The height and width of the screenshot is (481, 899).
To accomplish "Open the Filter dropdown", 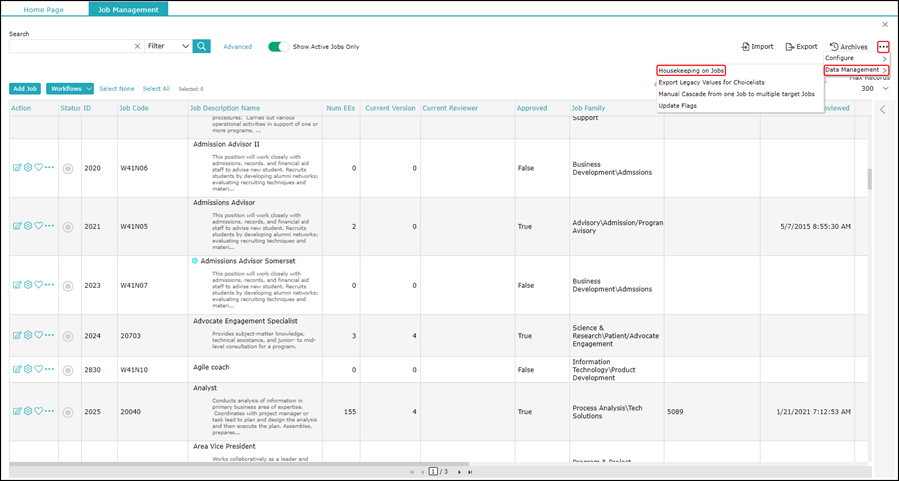I will click(x=168, y=46).
